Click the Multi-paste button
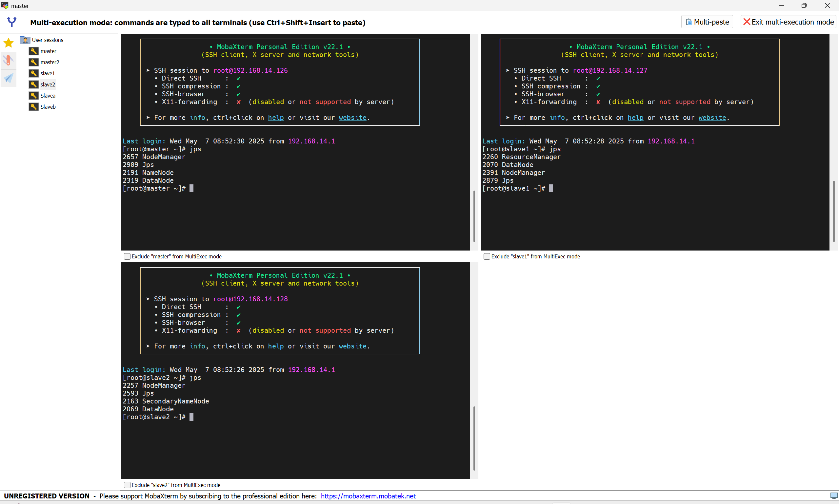The width and height of the screenshot is (839, 504). (x=707, y=22)
